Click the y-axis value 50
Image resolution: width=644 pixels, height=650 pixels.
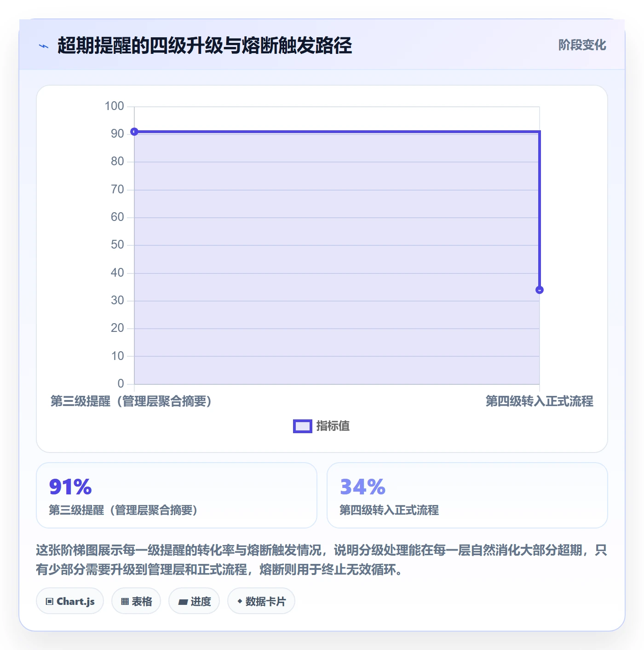(117, 245)
